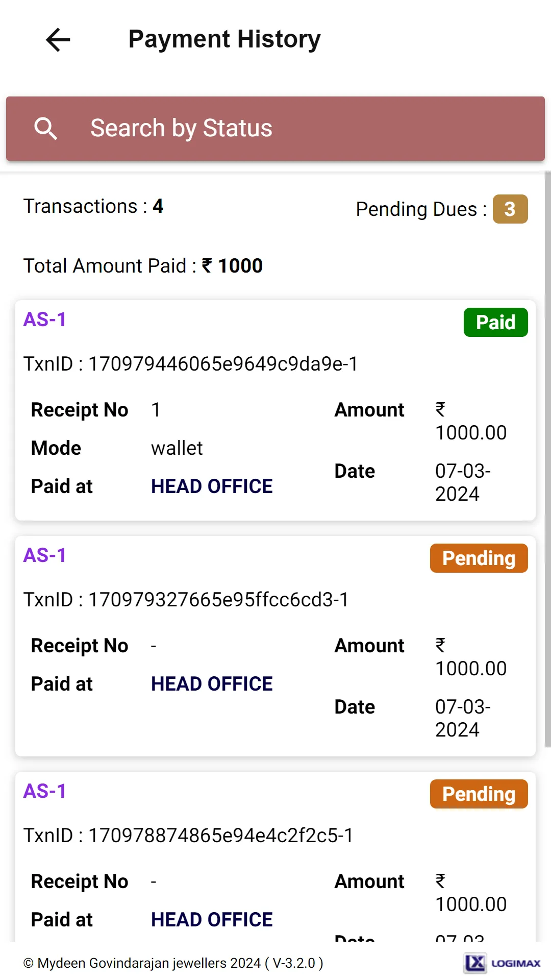551x980 pixels.
Task: Go back using the arrow icon
Action: tap(58, 40)
